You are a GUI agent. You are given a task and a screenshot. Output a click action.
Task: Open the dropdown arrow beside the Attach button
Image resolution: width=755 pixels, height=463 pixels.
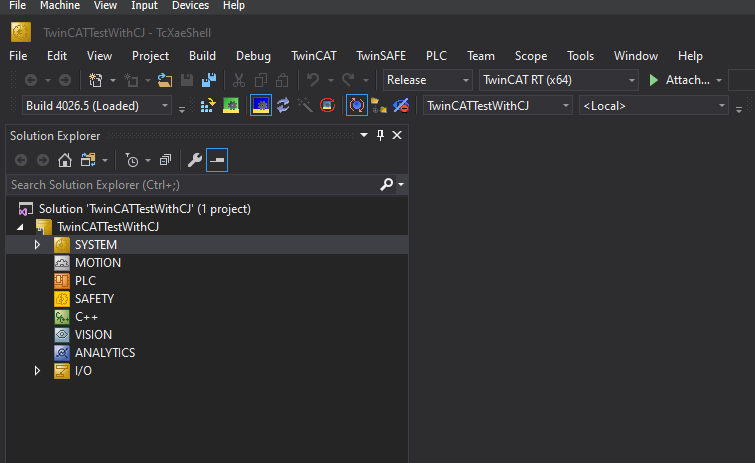pyautogui.click(x=719, y=80)
